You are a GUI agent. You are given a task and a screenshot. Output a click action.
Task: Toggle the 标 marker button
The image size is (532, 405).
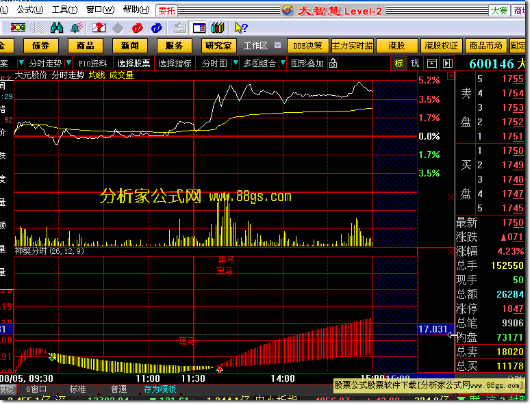click(x=398, y=64)
